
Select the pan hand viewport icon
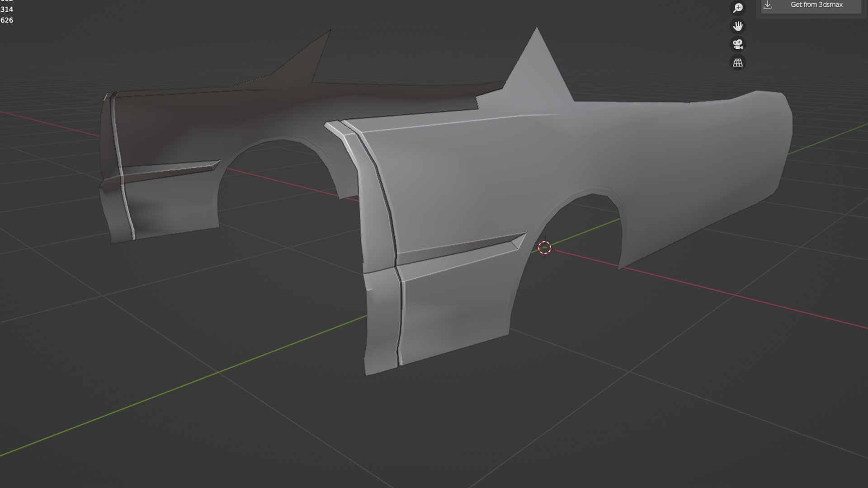738,26
